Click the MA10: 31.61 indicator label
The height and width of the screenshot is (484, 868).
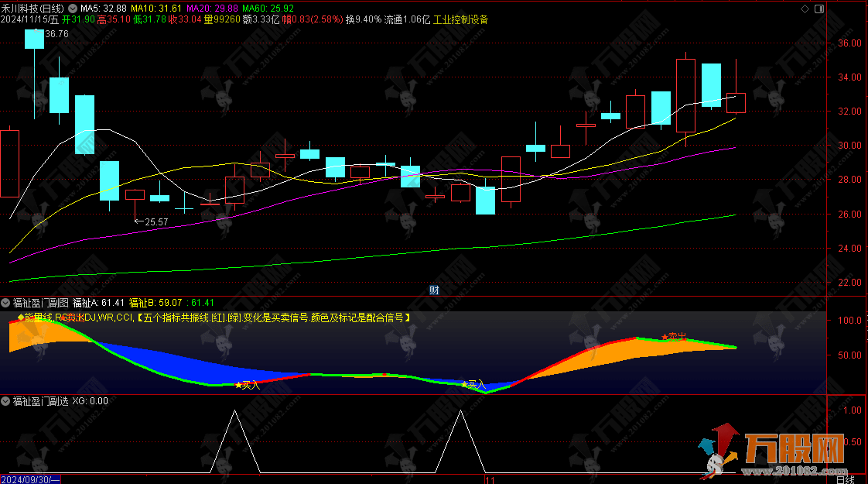(x=156, y=9)
